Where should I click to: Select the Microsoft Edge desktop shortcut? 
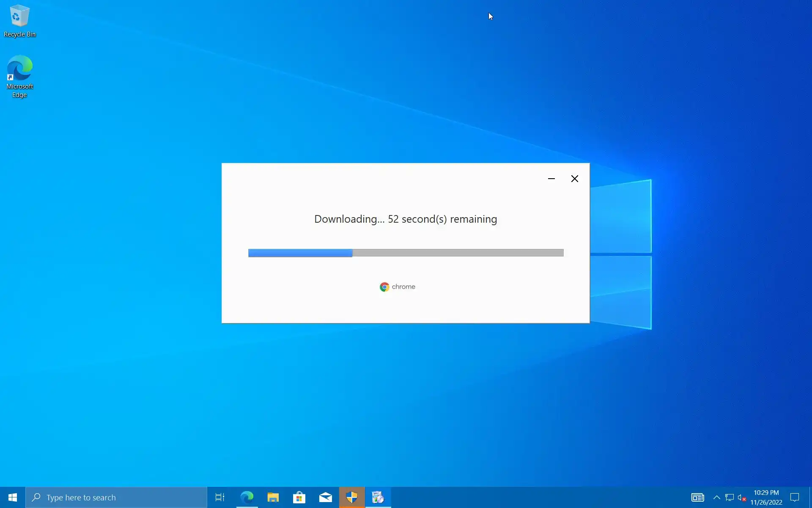click(x=19, y=76)
